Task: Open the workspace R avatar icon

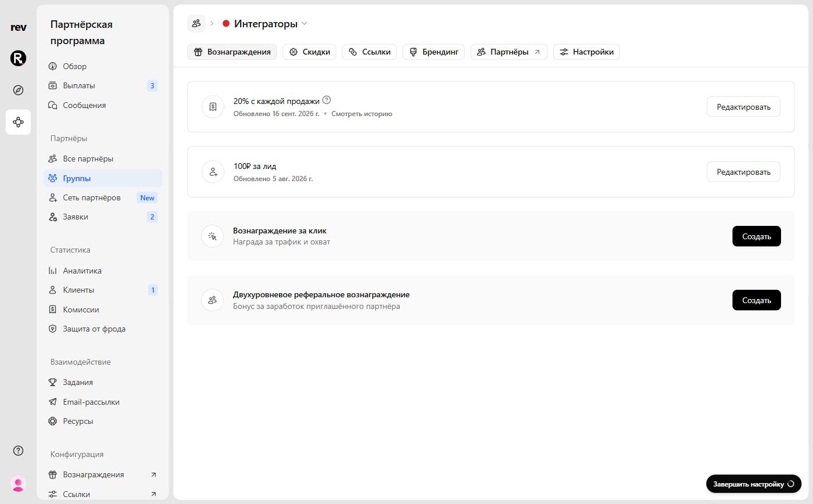Action: [x=19, y=58]
